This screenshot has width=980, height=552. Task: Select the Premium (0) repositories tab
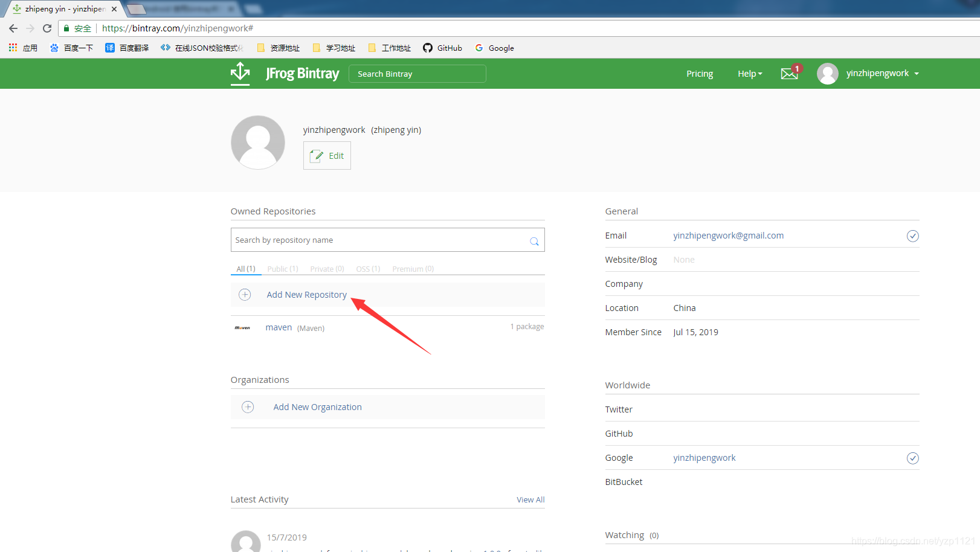pos(413,269)
